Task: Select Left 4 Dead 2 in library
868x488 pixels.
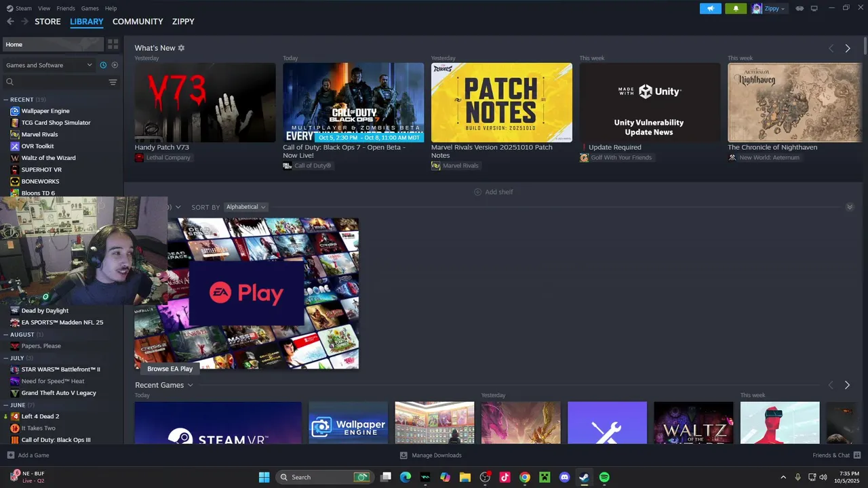Action: click(40, 416)
